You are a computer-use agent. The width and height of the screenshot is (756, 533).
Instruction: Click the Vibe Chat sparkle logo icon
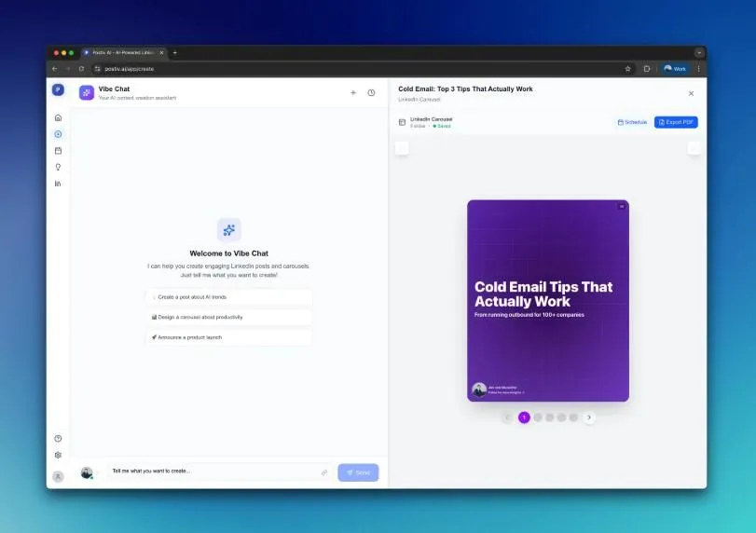87,92
